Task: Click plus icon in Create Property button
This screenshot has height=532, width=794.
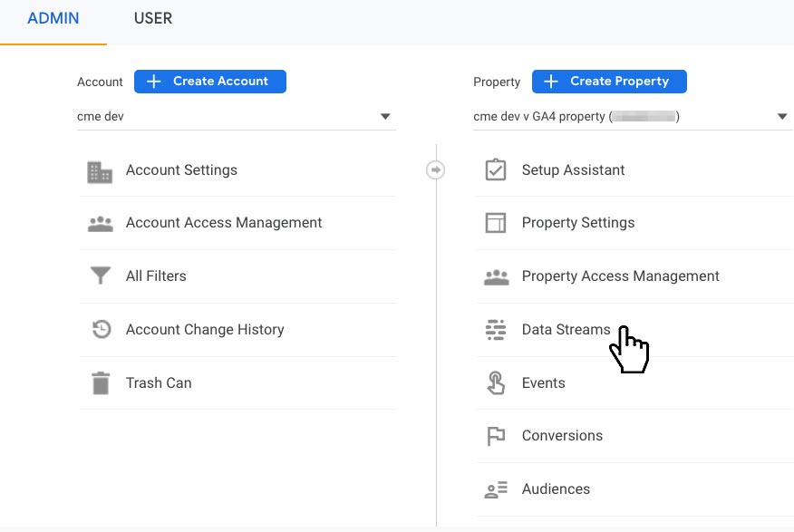Action: pyautogui.click(x=551, y=82)
